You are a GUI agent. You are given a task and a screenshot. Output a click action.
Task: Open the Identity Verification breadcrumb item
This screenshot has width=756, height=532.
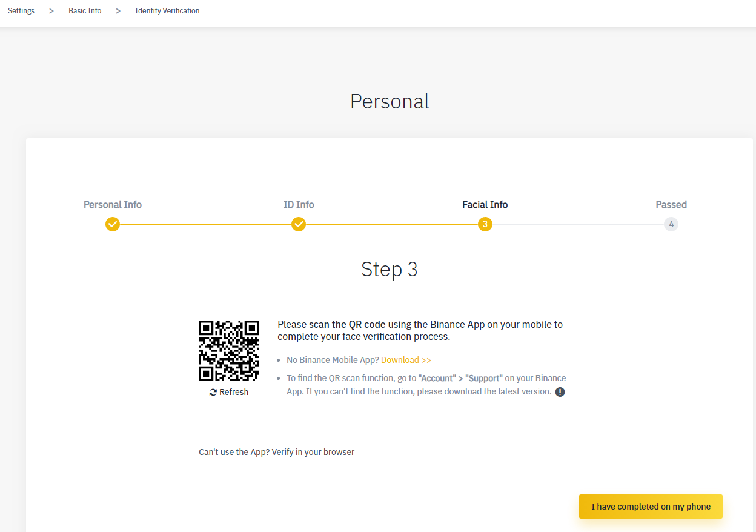pyautogui.click(x=167, y=10)
